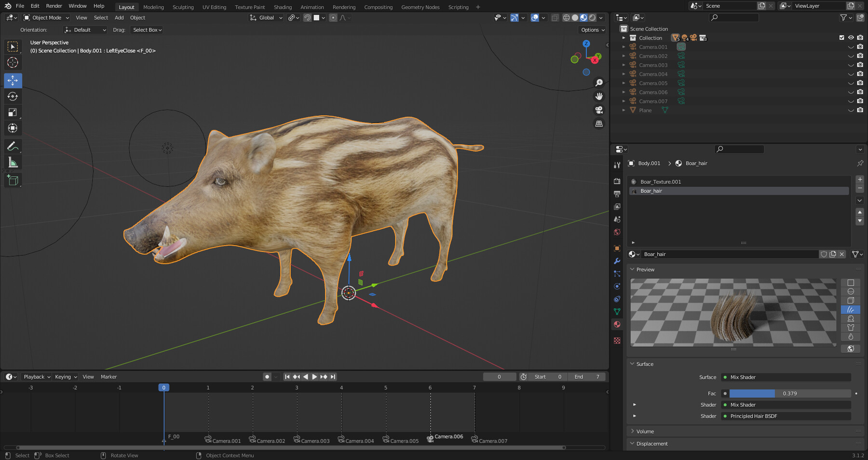
Task: Switch to the Shading workspace tab
Action: click(x=283, y=7)
